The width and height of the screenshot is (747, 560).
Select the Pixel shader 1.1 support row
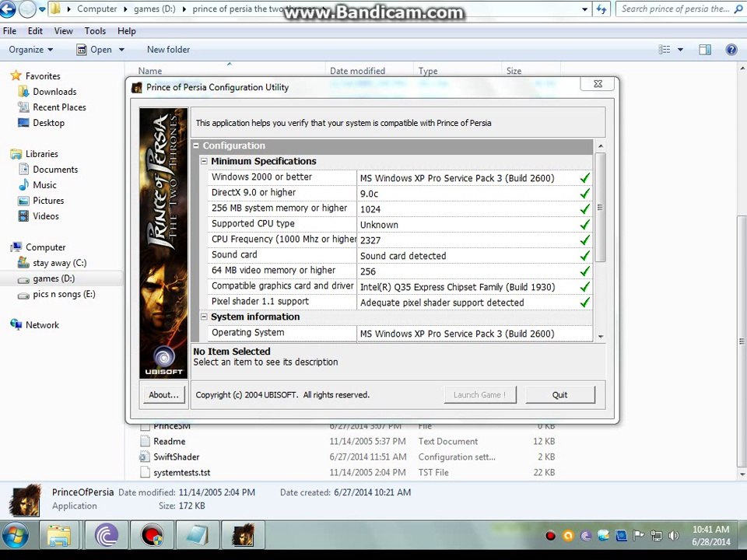(x=400, y=302)
